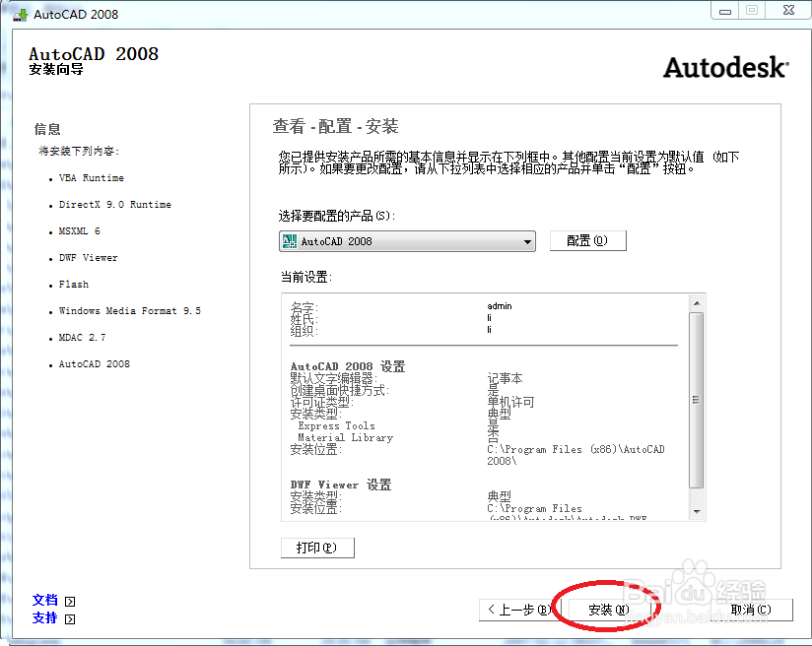Open the 文档 documentation link

45,600
